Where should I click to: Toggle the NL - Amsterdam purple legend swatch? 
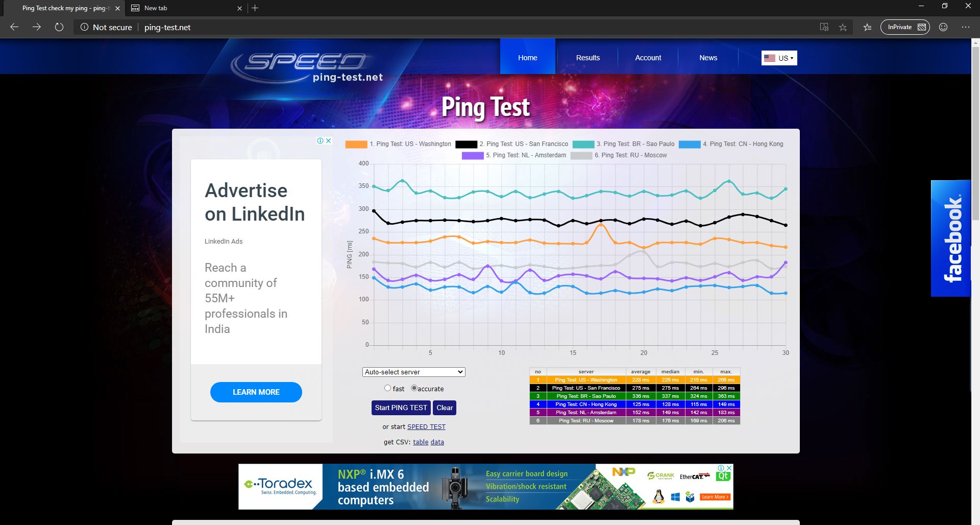pyautogui.click(x=473, y=156)
